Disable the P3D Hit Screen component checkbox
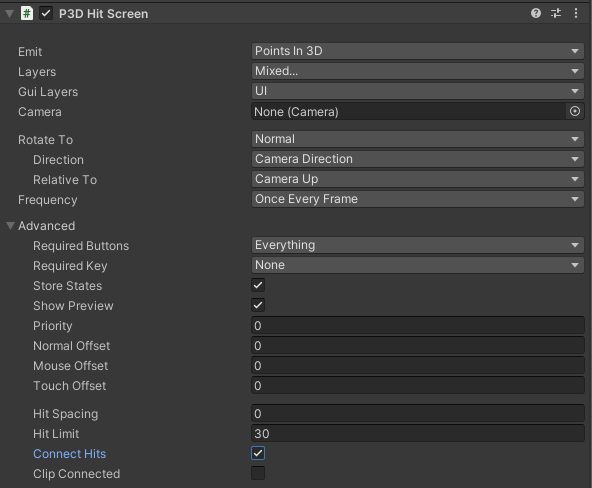This screenshot has width=592, height=488. click(x=46, y=14)
